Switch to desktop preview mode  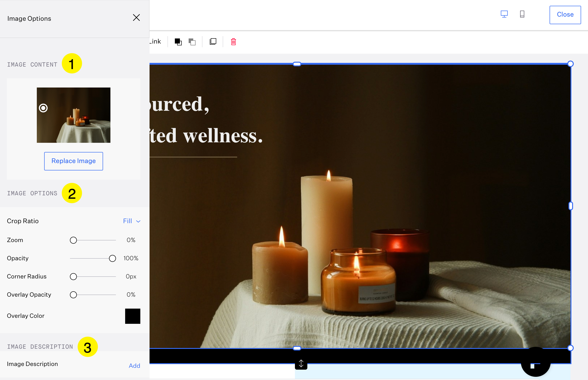504,14
